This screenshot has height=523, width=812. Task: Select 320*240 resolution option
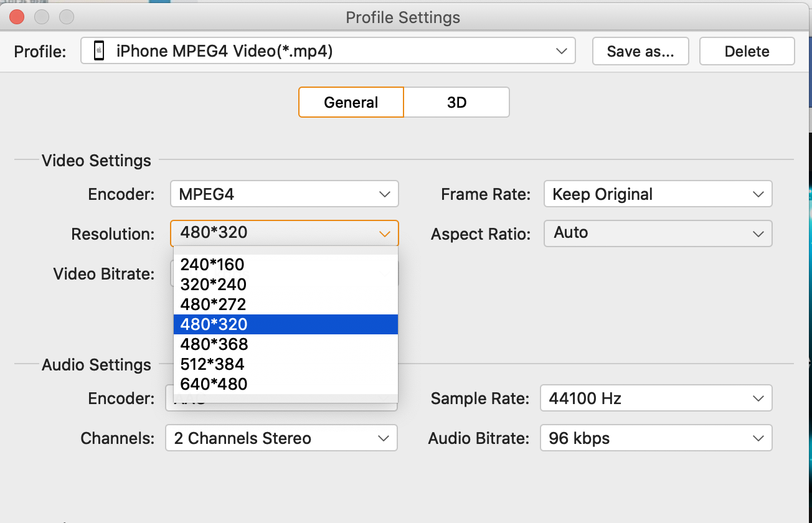[286, 285]
